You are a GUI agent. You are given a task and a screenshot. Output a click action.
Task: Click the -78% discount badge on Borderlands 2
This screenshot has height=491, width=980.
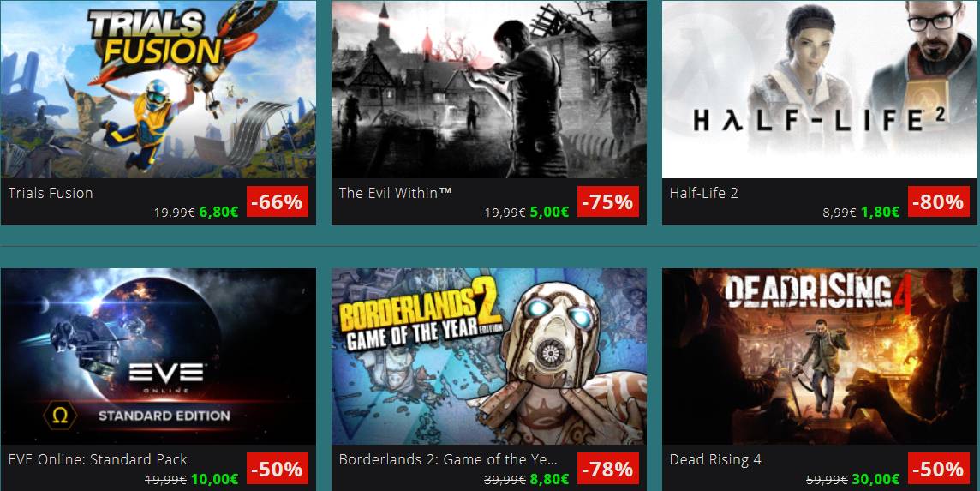[608, 469]
